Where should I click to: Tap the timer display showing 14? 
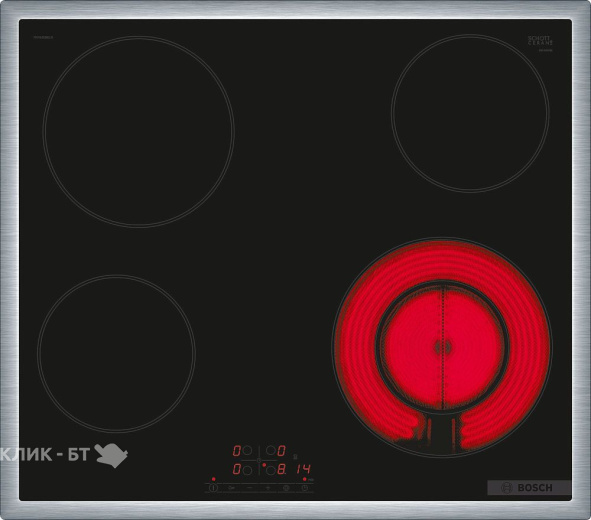click(303, 469)
